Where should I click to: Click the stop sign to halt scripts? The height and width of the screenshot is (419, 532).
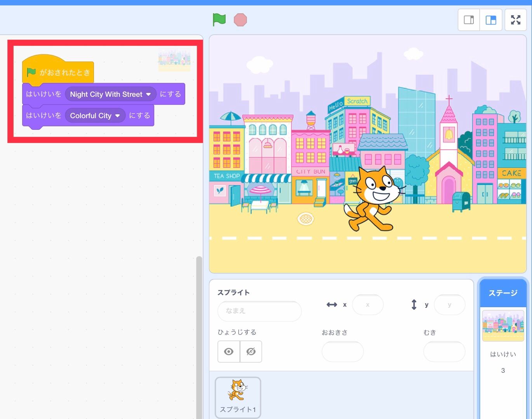click(240, 19)
